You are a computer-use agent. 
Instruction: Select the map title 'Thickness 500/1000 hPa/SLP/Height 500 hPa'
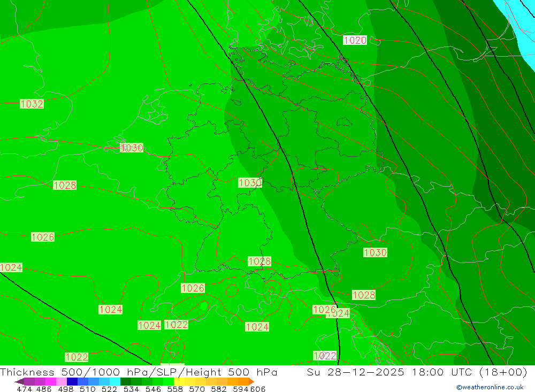139,372
